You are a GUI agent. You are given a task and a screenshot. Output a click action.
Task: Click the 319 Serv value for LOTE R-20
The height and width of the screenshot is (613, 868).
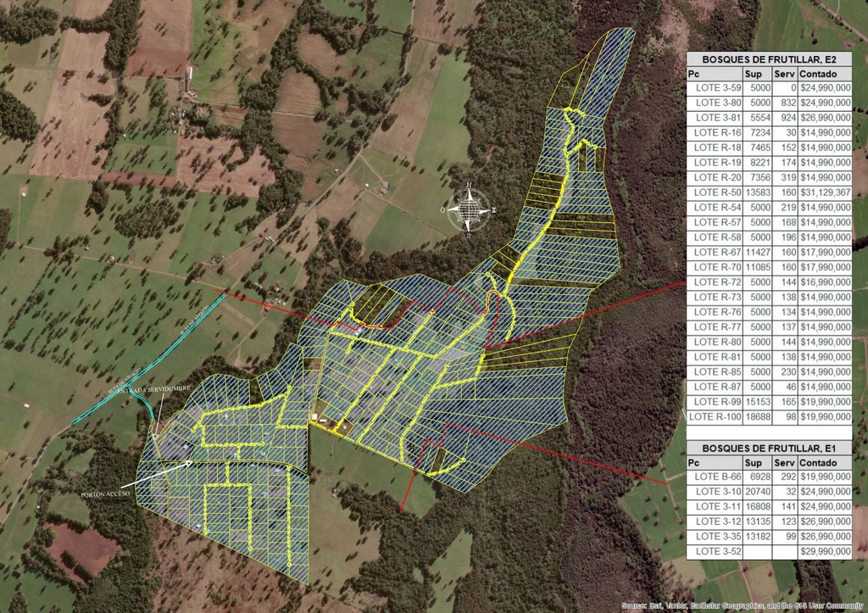click(x=785, y=178)
